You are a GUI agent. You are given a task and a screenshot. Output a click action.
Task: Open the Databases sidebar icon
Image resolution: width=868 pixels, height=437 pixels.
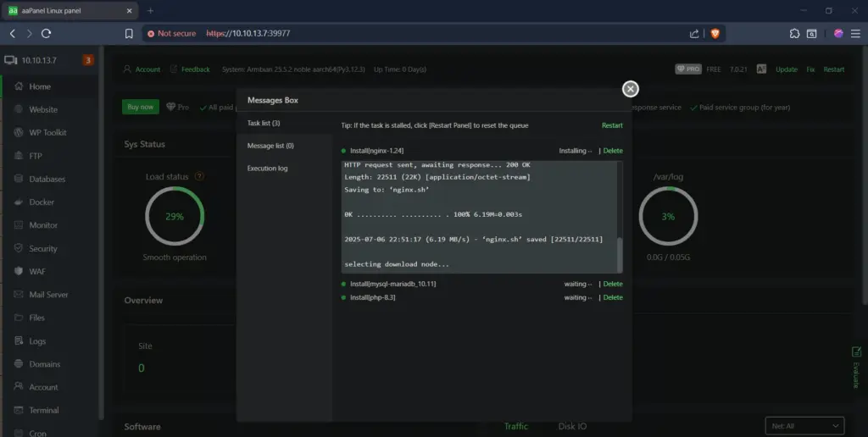coord(19,180)
